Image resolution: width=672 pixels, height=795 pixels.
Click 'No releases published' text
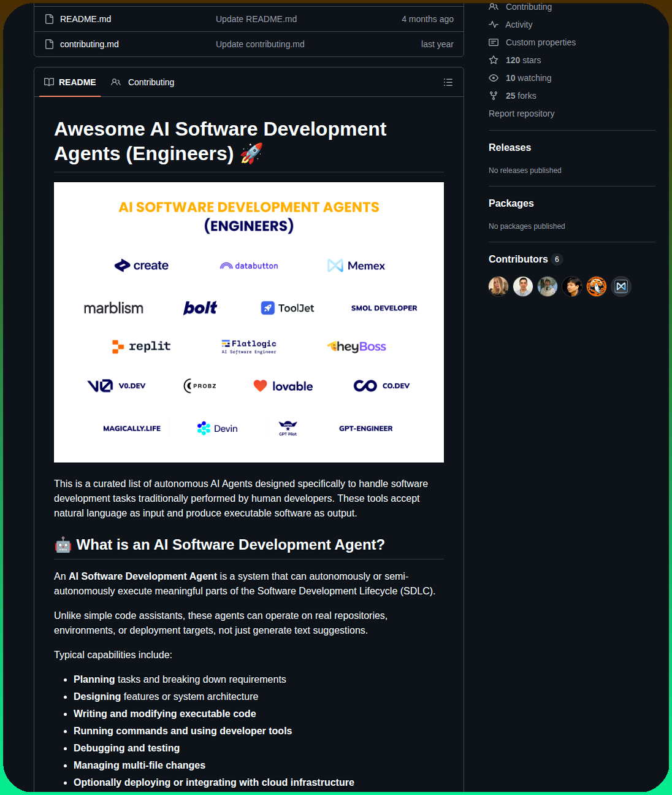click(x=525, y=171)
